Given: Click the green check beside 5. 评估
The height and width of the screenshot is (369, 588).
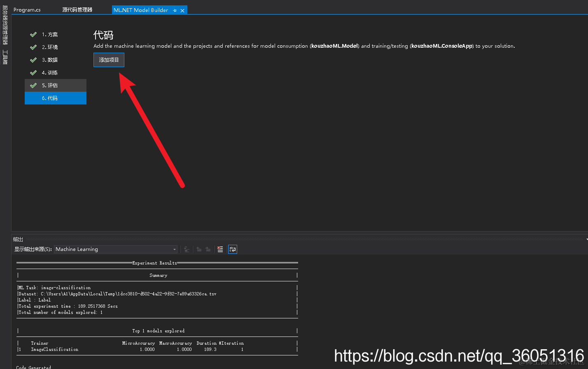Looking at the screenshot, I should [x=33, y=86].
